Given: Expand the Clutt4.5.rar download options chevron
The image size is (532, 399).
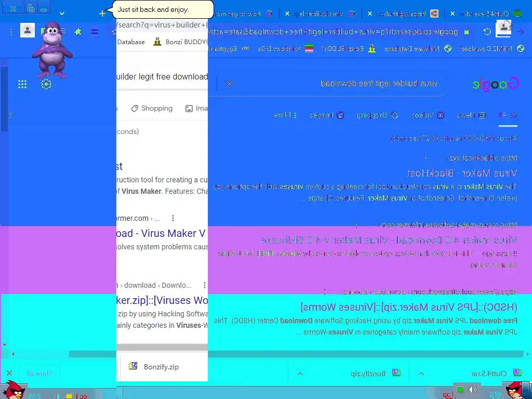Looking at the screenshot, I should 421,374.
